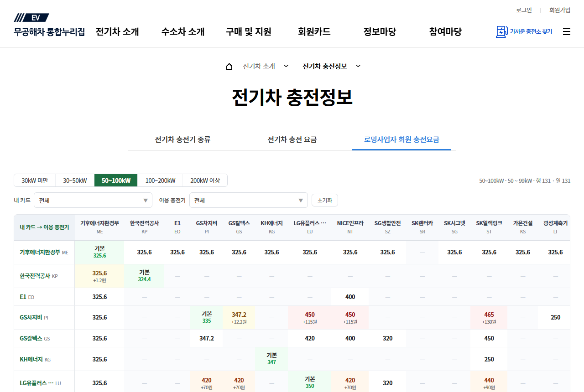Select the 30~50kW filter
Viewport: 584px width, 392px height.
(75, 181)
